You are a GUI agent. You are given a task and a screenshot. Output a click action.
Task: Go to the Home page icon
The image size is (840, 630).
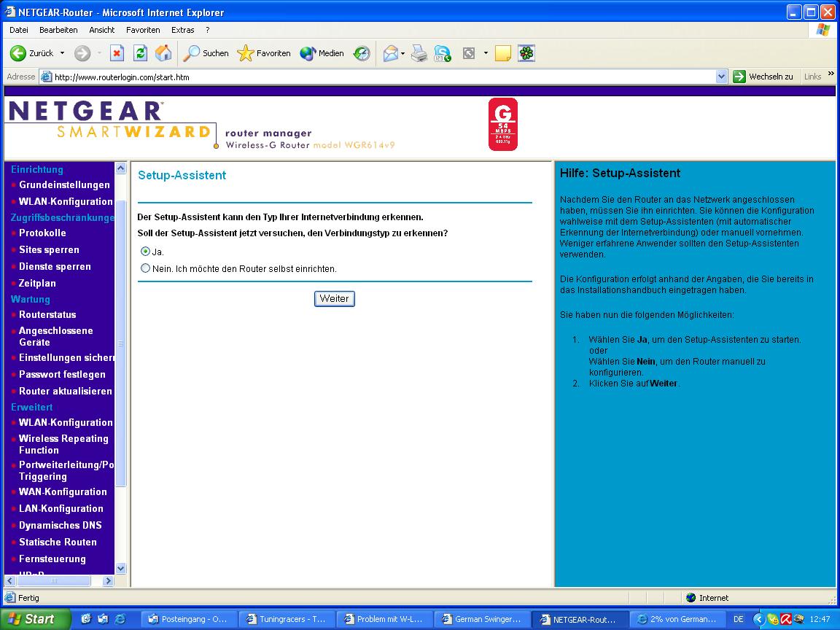pyautogui.click(x=163, y=53)
